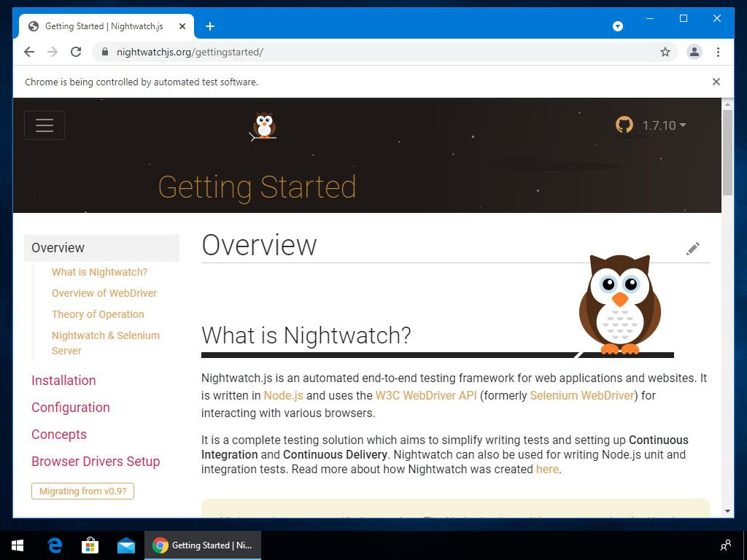747x560 pixels.
Task: Follow the Selenium WebDriver link
Action: pyautogui.click(x=581, y=396)
